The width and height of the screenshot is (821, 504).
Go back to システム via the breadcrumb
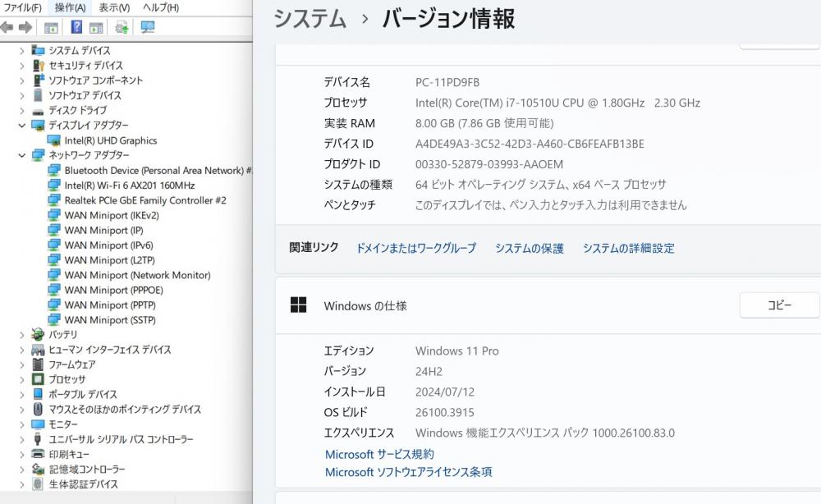click(310, 19)
